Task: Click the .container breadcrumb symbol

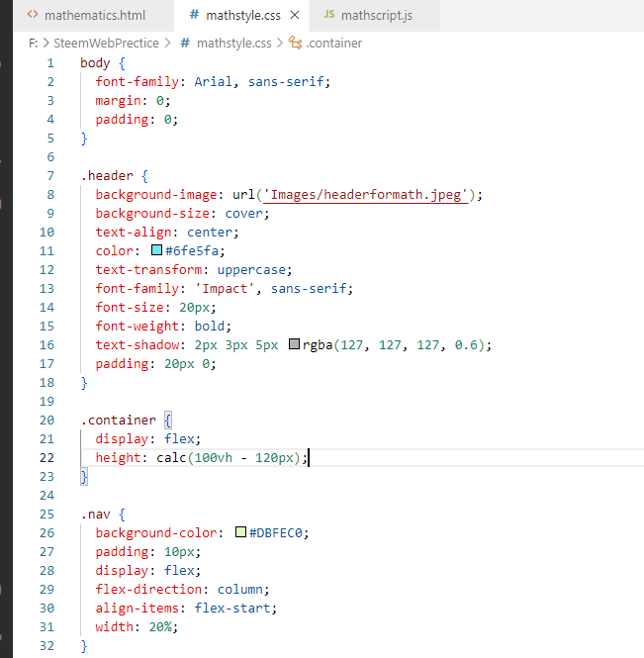Action: 334,43
